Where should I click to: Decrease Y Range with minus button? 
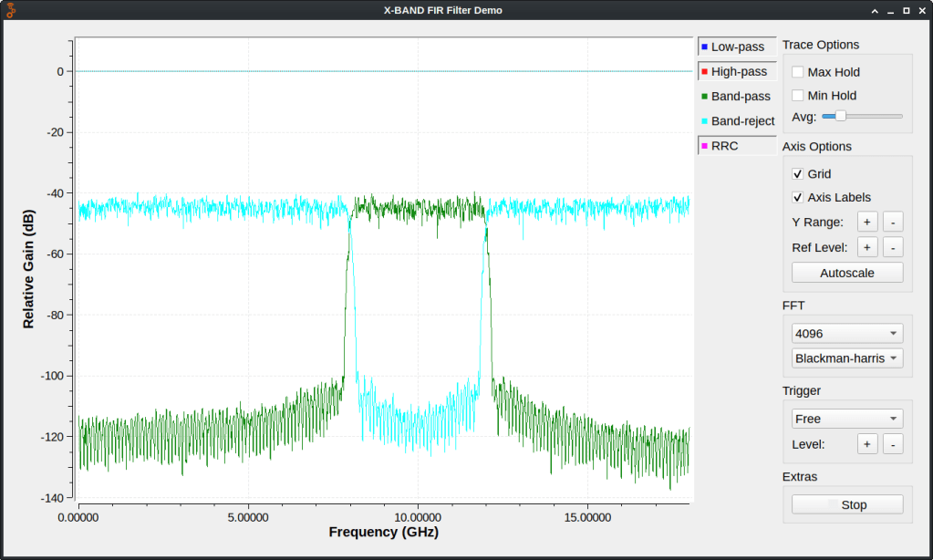pos(893,222)
